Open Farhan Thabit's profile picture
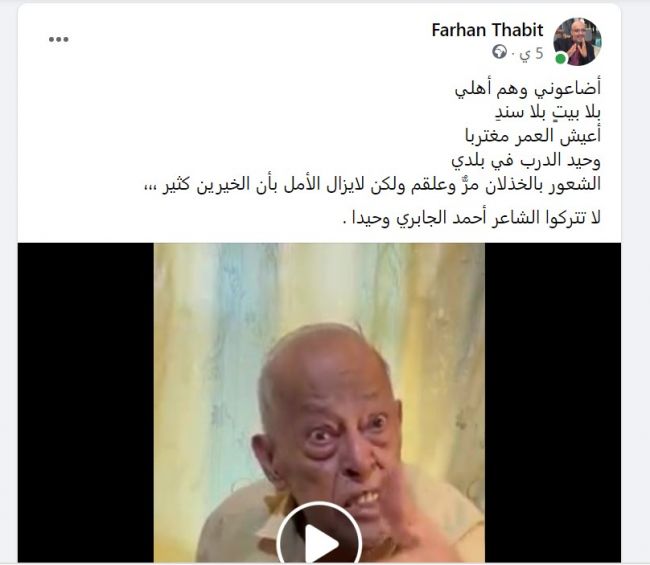Viewport: 650px width, 565px height. tap(577, 41)
